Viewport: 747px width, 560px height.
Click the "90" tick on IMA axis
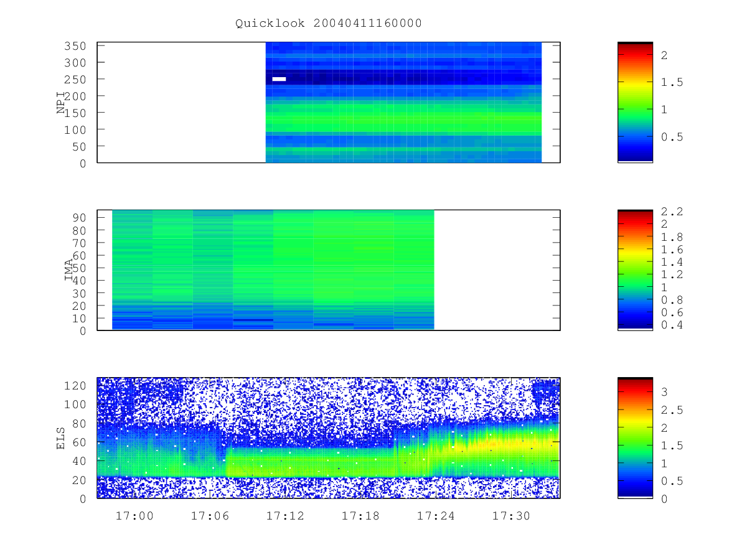[80, 218]
